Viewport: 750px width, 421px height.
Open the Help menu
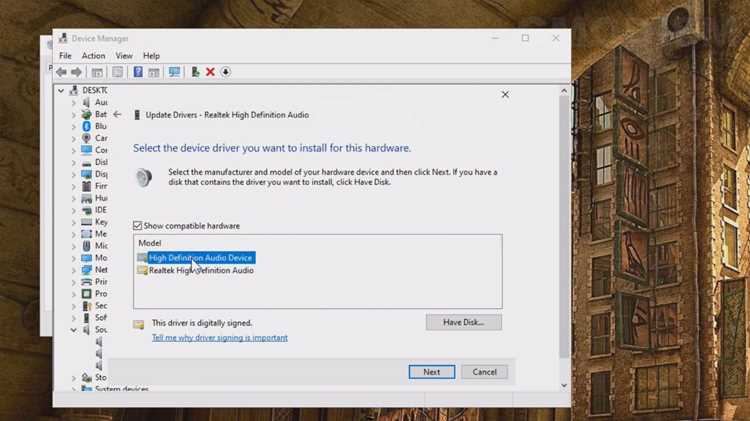tap(151, 56)
